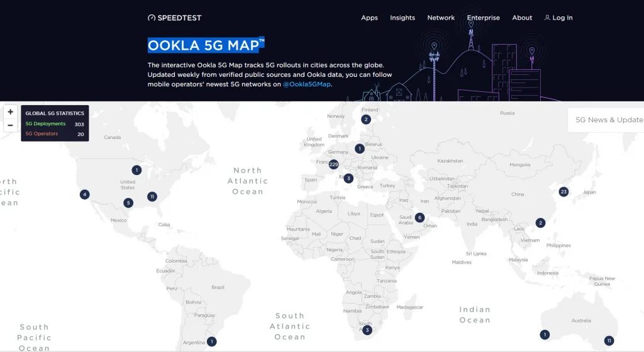Open the Apps menu
Image resolution: width=644 pixels, height=352 pixels.
click(x=369, y=18)
